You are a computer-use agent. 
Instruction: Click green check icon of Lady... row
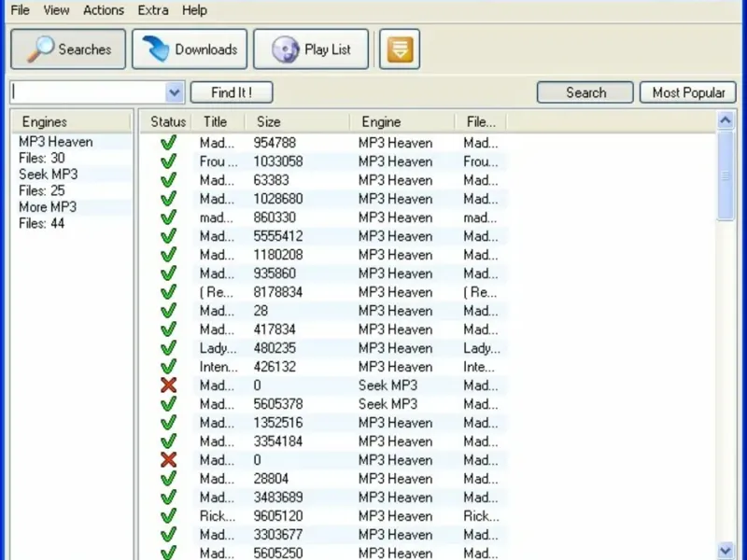tap(168, 347)
